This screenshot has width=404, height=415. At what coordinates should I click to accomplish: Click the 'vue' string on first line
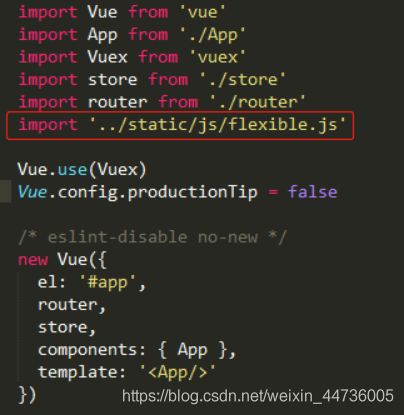[x=202, y=12]
